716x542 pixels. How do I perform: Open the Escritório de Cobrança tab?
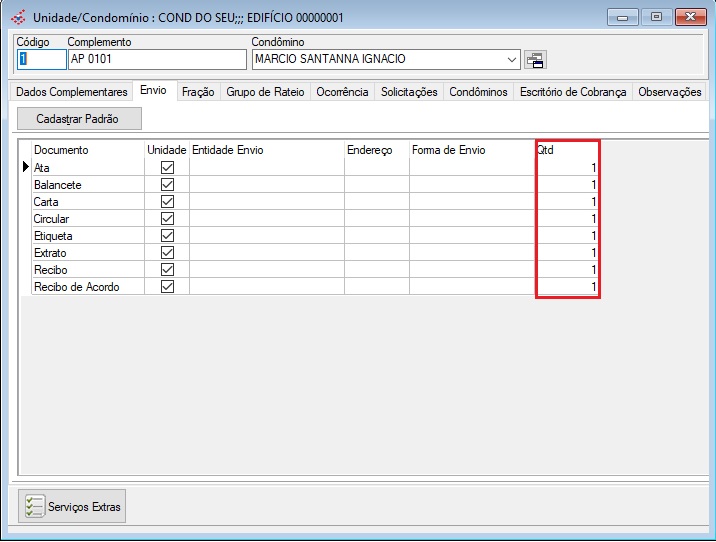572,92
